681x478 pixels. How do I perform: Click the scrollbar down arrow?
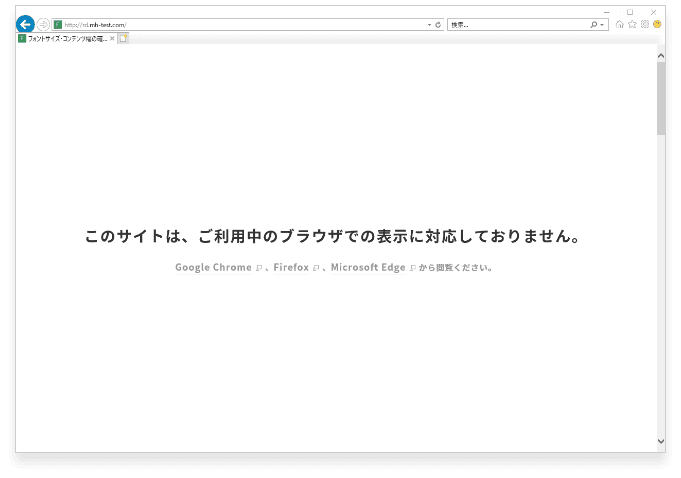[x=661, y=441]
